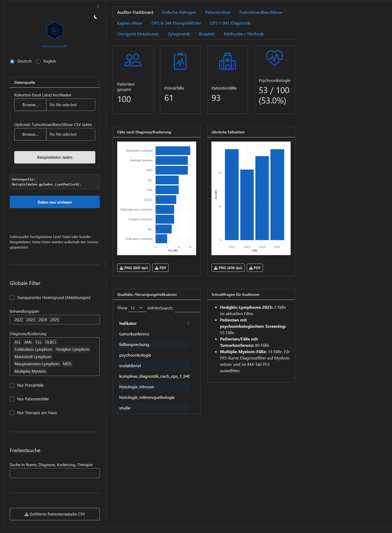Click the psychoonkologie table row
392x533 pixels.
click(153, 355)
